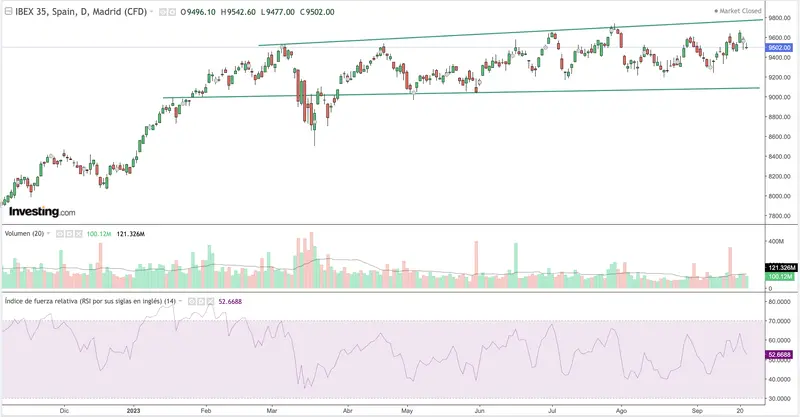
Task: Hide the Volumen indicator with eye icon
Action: tap(59, 233)
